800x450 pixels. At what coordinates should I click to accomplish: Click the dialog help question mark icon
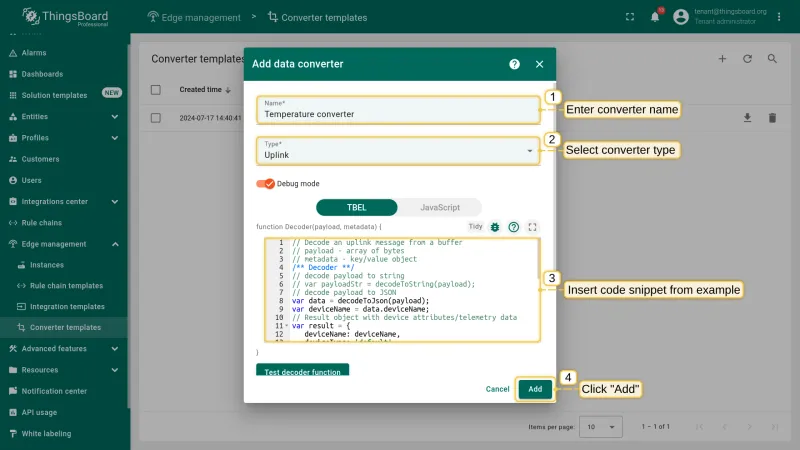pos(514,64)
